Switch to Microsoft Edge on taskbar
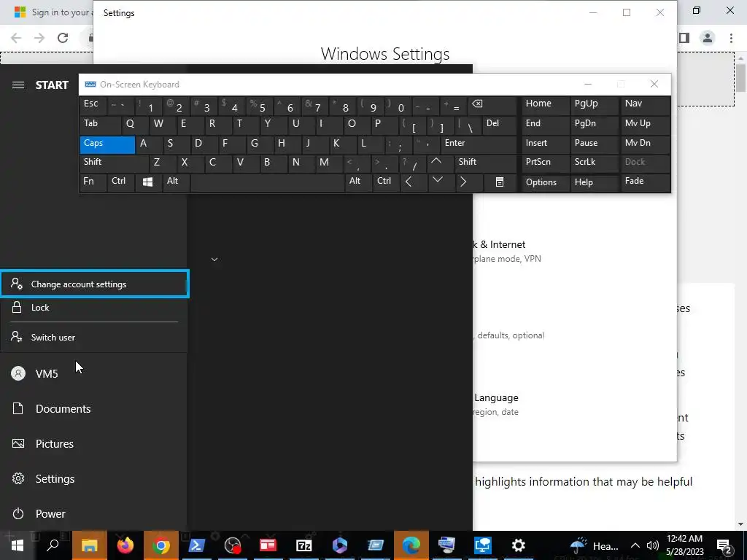This screenshot has width=747, height=560. (x=411, y=545)
